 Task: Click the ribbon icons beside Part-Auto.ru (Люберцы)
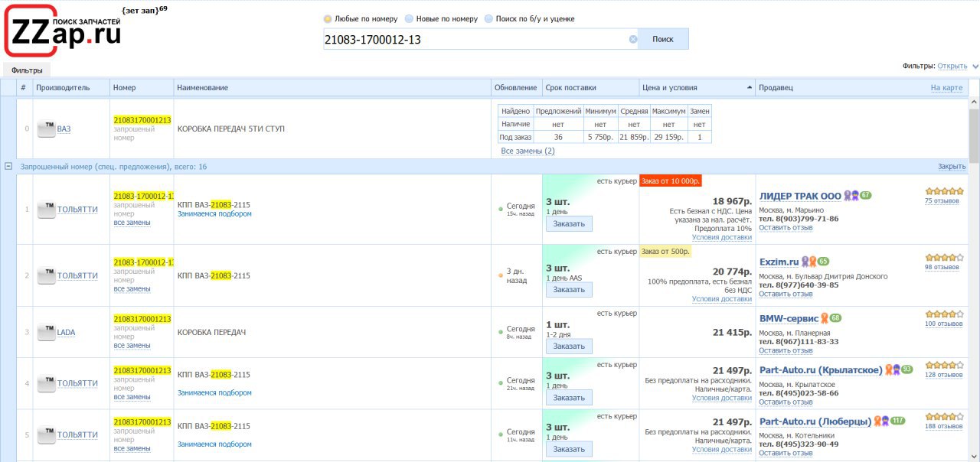882,421
